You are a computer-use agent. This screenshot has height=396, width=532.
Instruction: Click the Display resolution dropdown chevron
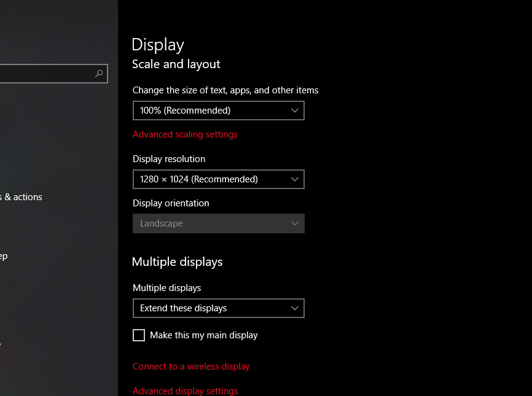295,179
